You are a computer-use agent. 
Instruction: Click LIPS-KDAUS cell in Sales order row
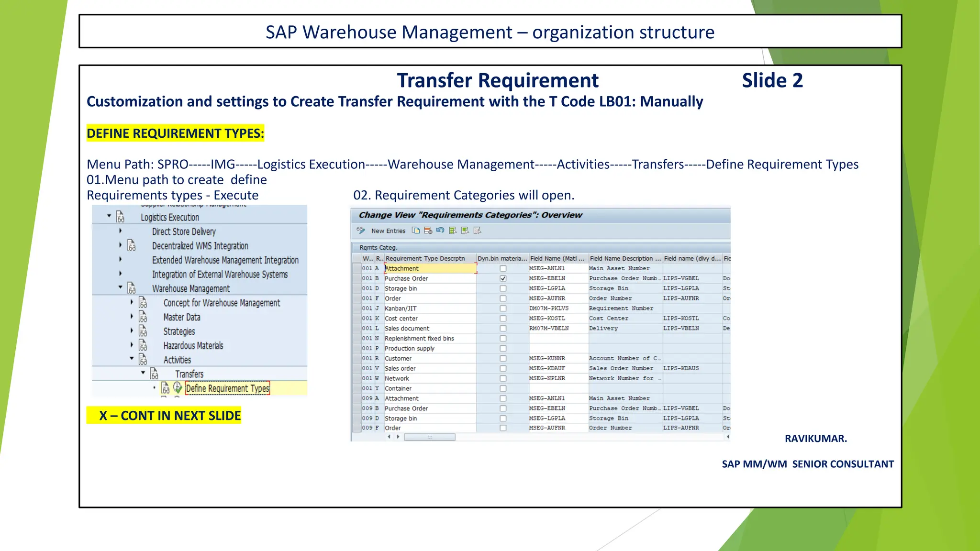click(x=692, y=368)
